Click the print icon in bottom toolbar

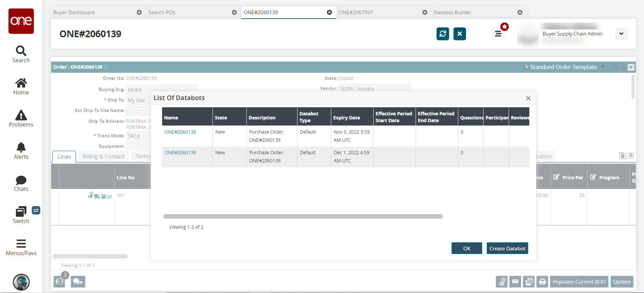pos(542,281)
